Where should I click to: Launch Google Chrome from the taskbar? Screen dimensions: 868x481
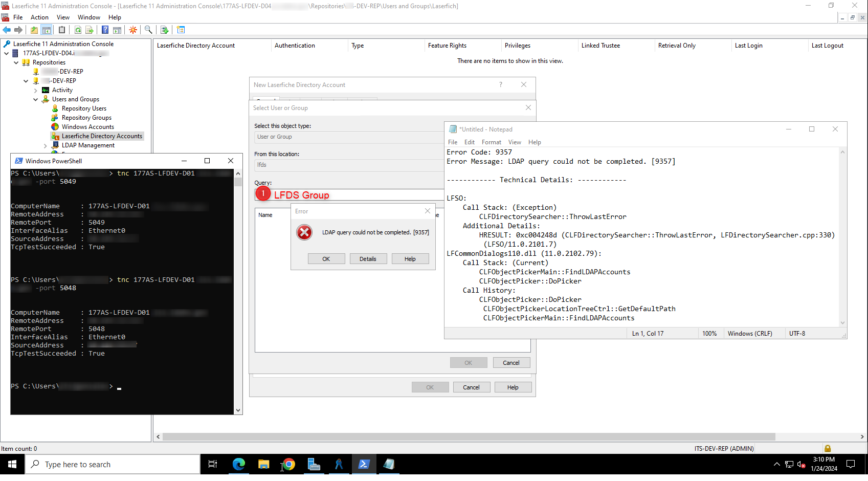[288, 465]
